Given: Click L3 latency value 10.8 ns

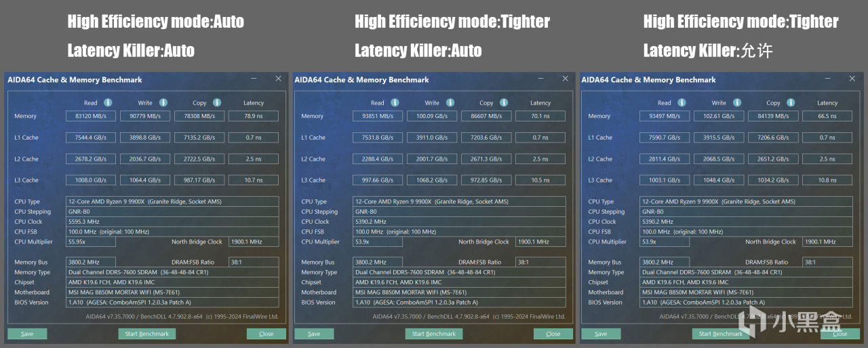Looking at the screenshot, I should 827,180.
